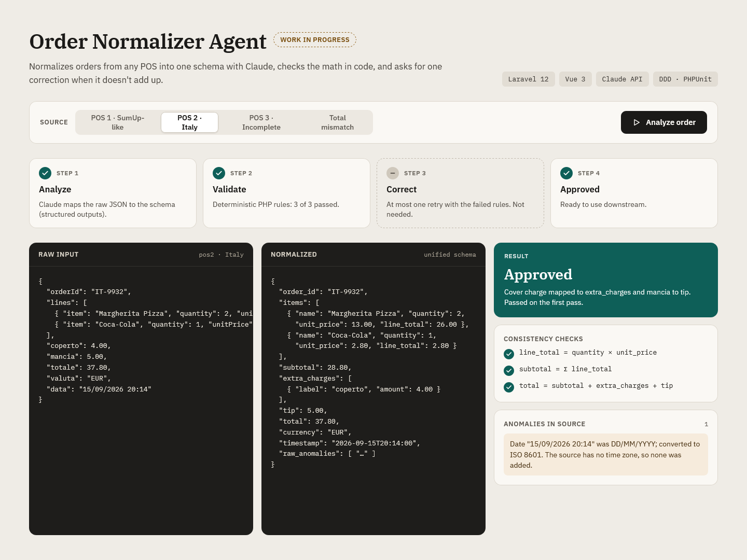The width and height of the screenshot is (747, 560).
Task: Click the "orderId": "IT-9932" raw line
Action: [x=89, y=292]
